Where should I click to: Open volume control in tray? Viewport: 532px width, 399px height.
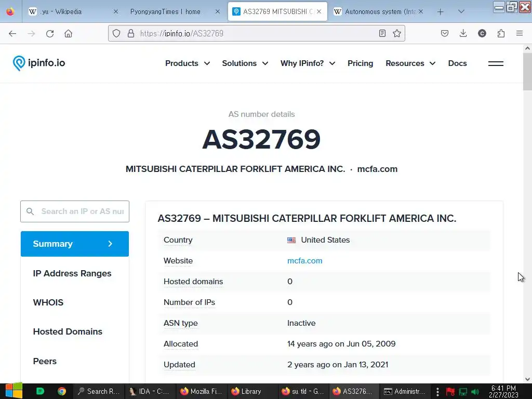pyautogui.click(x=475, y=392)
